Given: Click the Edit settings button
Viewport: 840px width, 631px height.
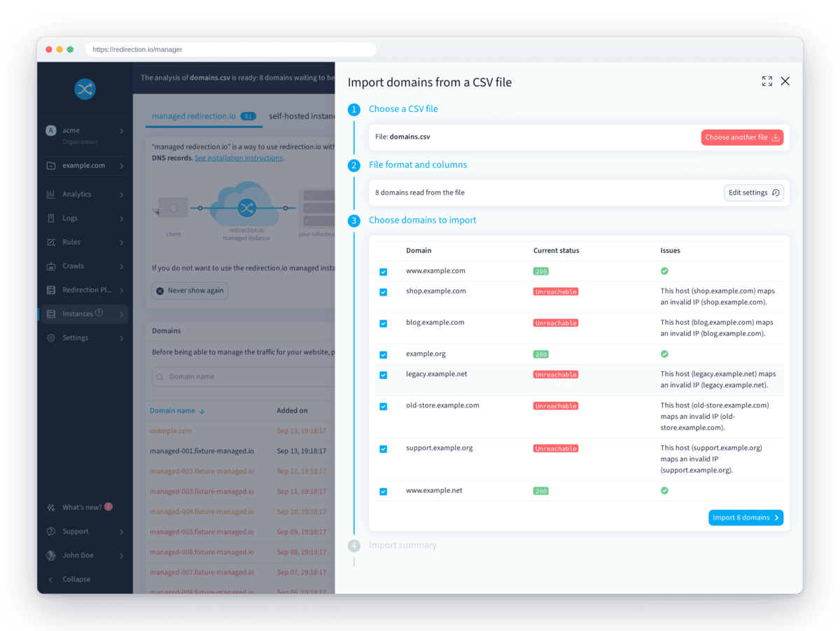Looking at the screenshot, I should [754, 193].
